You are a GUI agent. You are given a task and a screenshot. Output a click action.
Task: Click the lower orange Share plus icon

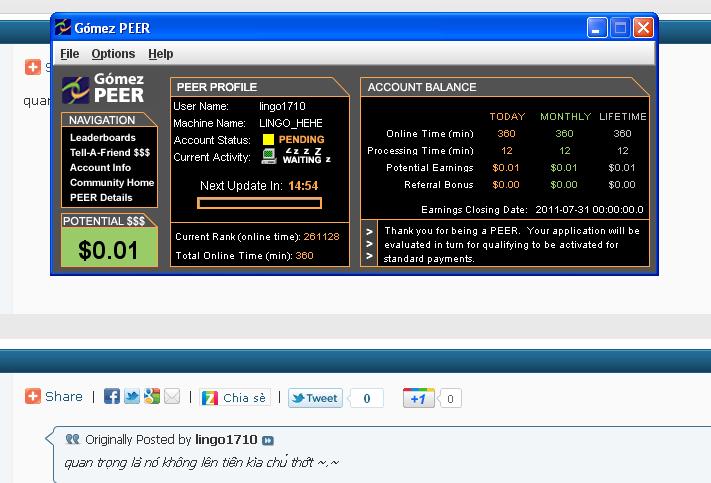(33, 396)
